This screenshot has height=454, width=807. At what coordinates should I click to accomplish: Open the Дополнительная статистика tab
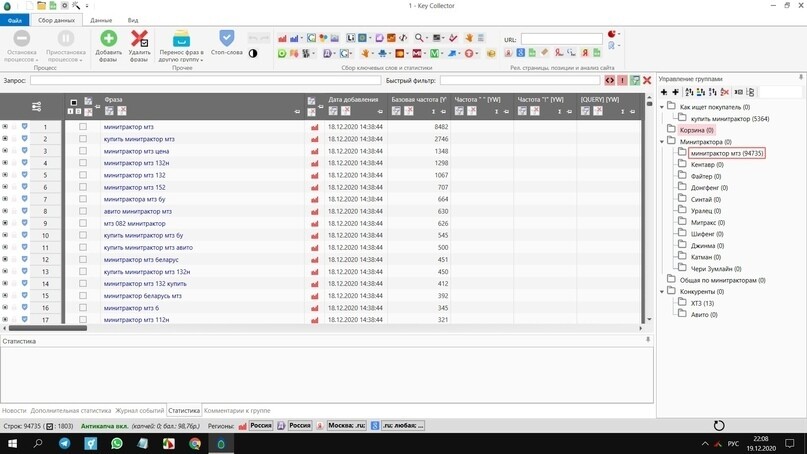71,411
